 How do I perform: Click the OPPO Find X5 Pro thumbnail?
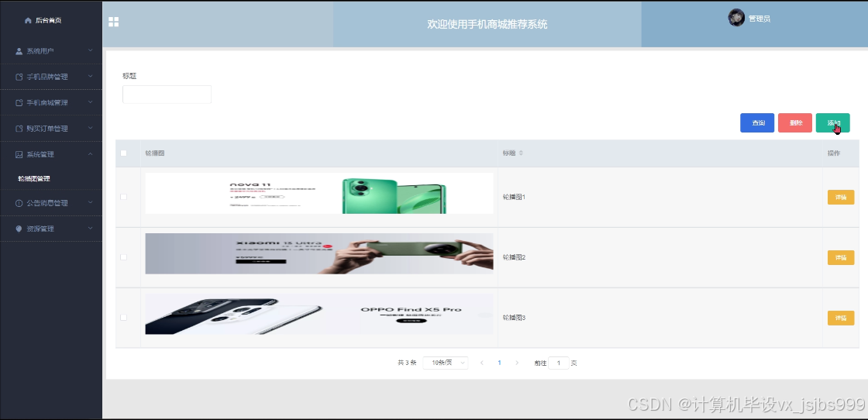pos(319,314)
